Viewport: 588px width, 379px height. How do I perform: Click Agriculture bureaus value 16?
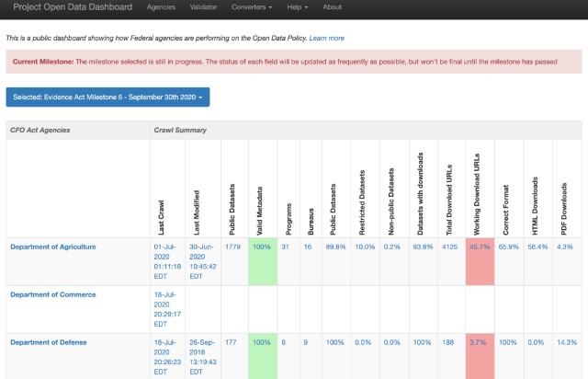pos(308,247)
